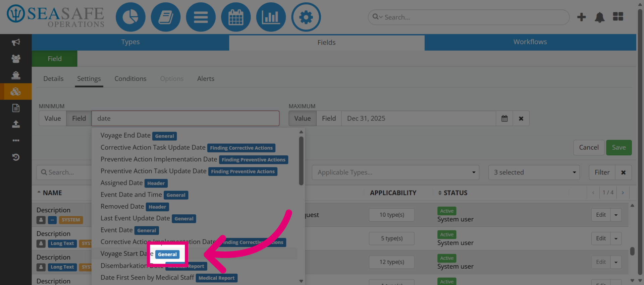644x285 pixels.
Task: Sort by the NAME column
Action: [50, 193]
